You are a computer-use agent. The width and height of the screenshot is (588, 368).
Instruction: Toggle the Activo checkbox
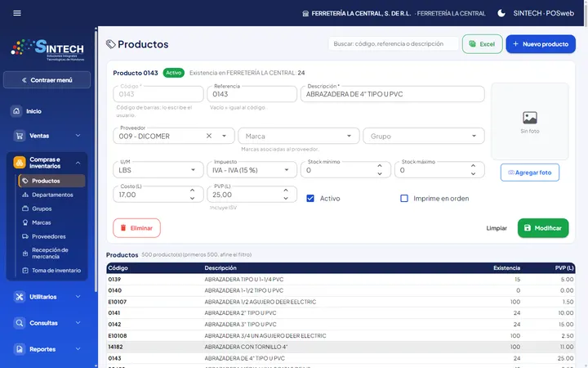coord(310,198)
